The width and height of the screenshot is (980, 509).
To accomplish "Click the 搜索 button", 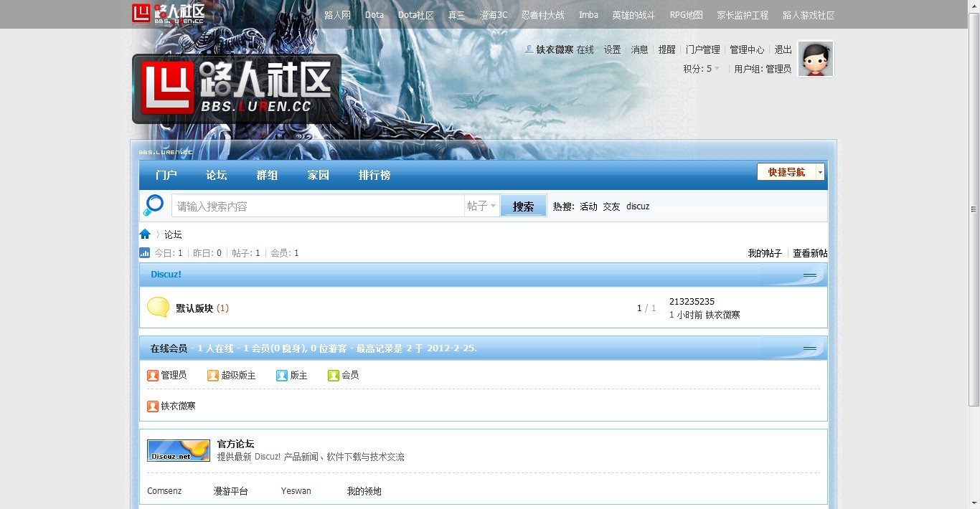I will 523,206.
